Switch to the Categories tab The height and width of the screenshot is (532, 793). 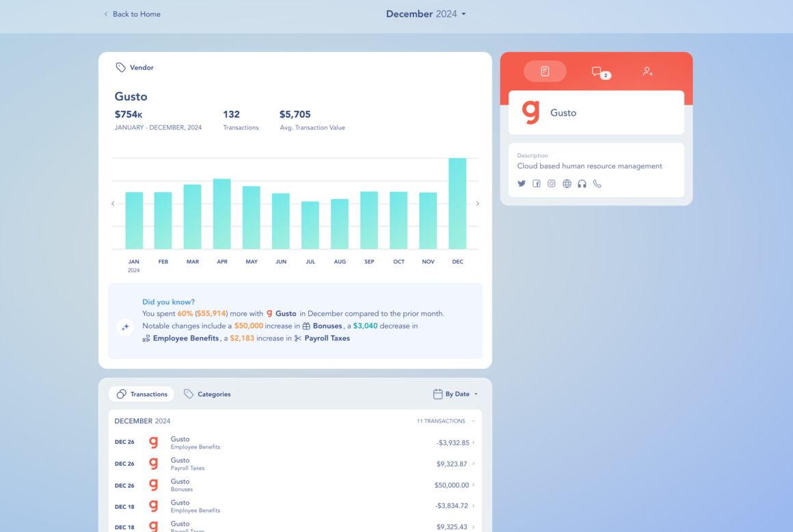[x=207, y=394]
